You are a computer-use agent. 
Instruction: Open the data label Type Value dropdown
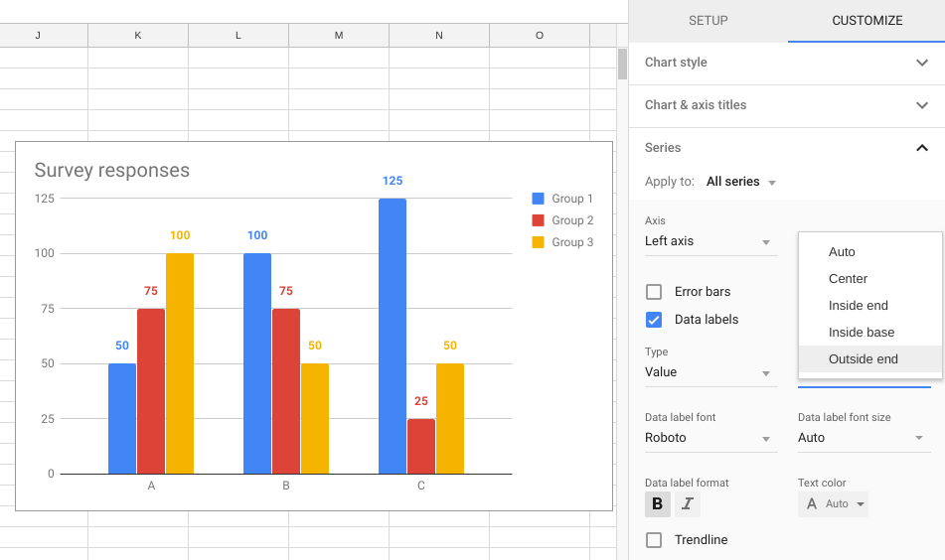[x=711, y=372]
